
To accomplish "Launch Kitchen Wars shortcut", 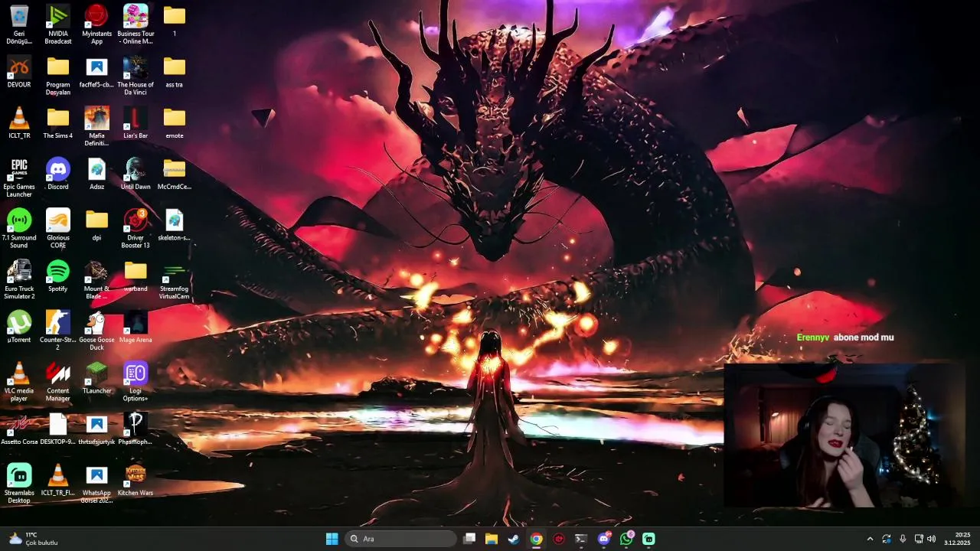I will pyautogui.click(x=136, y=480).
